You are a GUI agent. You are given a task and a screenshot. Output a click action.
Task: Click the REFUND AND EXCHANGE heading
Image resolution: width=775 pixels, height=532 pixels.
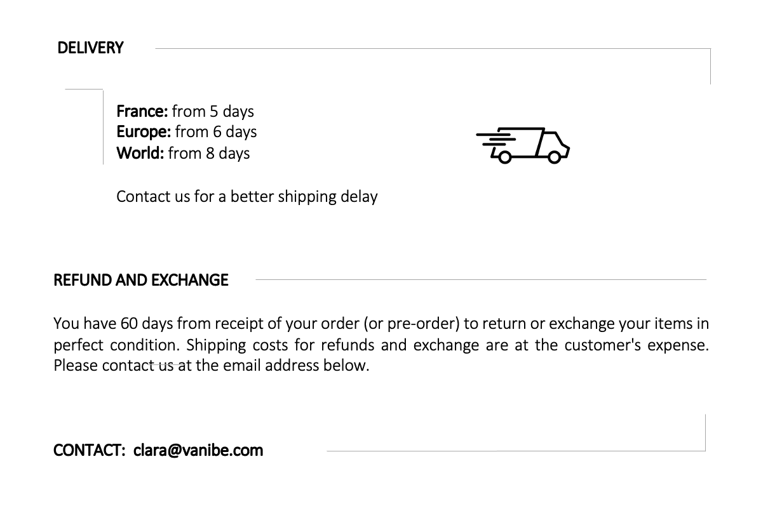141,280
